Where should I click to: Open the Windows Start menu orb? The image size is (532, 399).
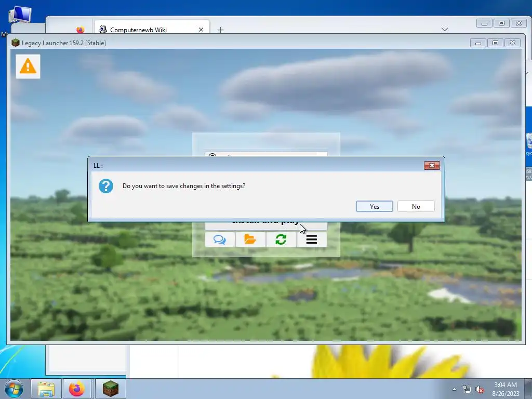(14, 389)
